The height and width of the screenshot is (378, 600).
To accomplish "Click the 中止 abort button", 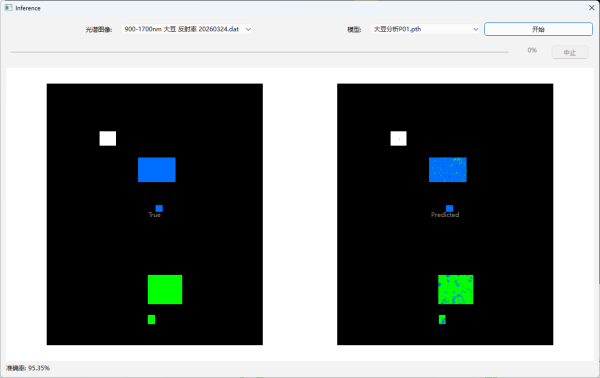I will coord(569,52).
